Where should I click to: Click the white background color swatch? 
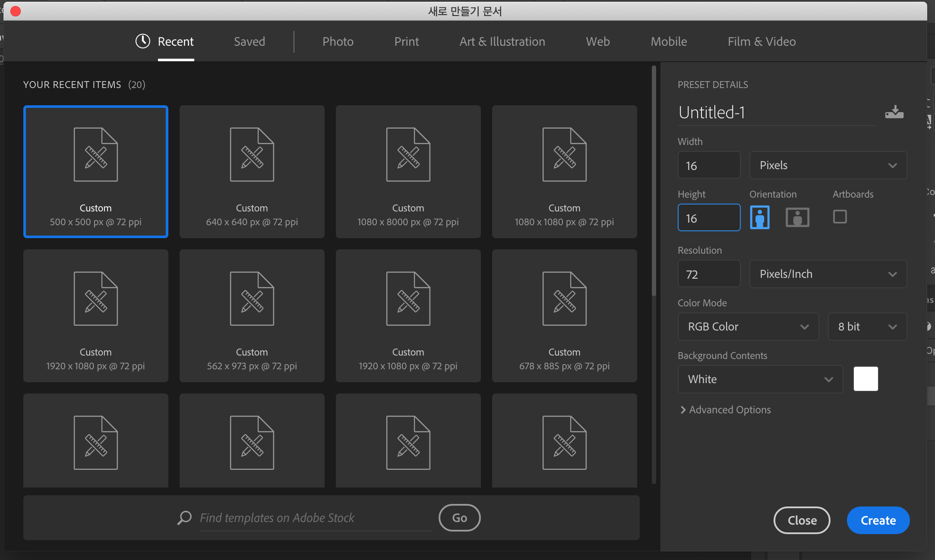[866, 379]
